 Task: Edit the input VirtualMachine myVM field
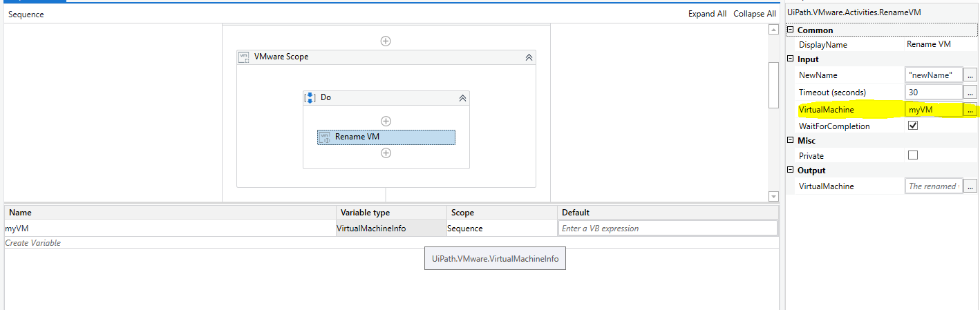934,110
